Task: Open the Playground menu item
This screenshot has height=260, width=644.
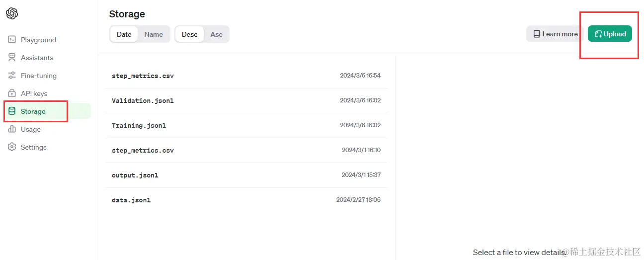Action: click(x=38, y=40)
